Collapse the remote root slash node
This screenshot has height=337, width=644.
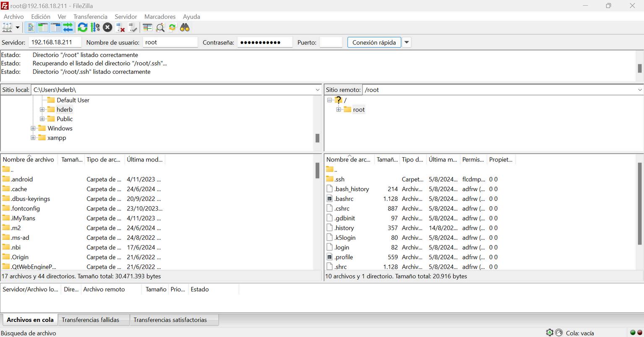[329, 100]
